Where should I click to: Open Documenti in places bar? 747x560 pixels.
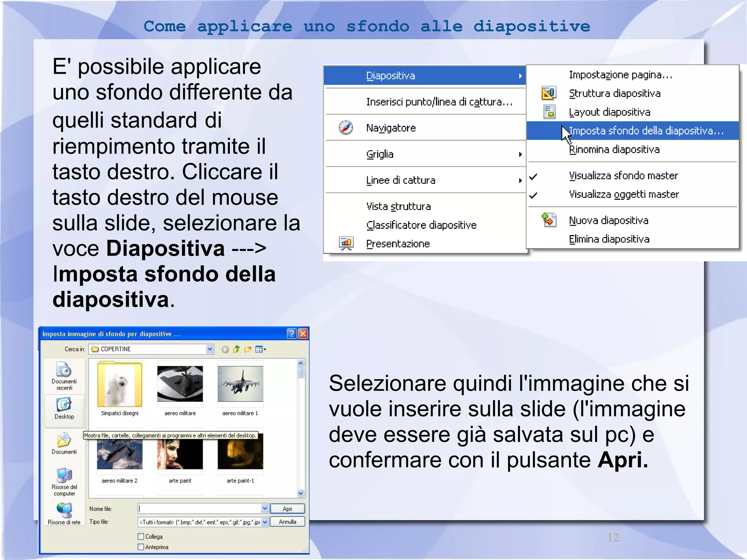click(64, 443)
